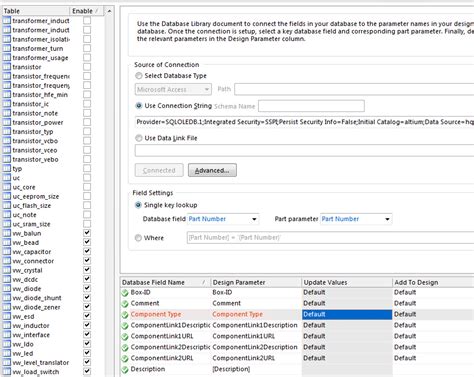Click the table icon beside transistor_ic
The height and width of the screenshot is (377, 474).
click(7, 104)
